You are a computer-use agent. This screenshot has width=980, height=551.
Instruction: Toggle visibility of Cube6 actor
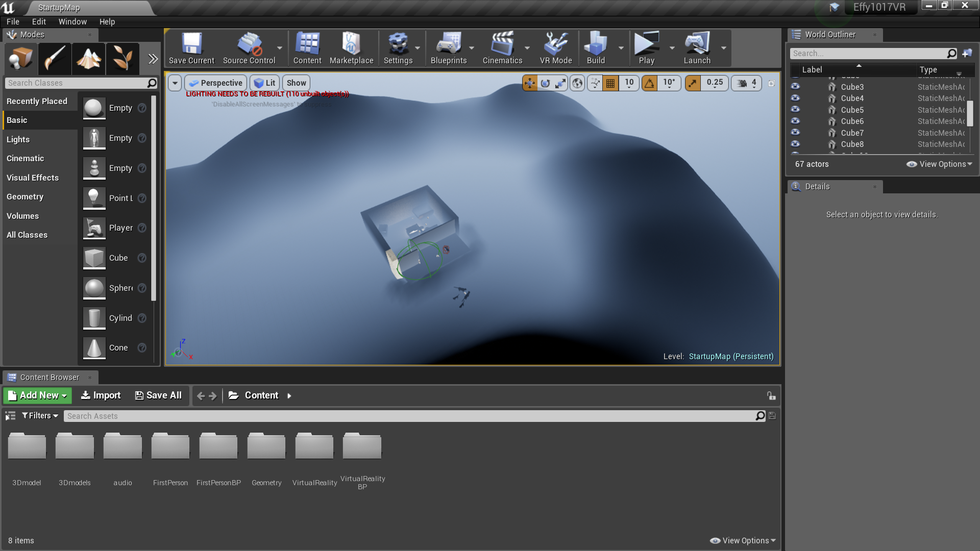tap(795, 121)
